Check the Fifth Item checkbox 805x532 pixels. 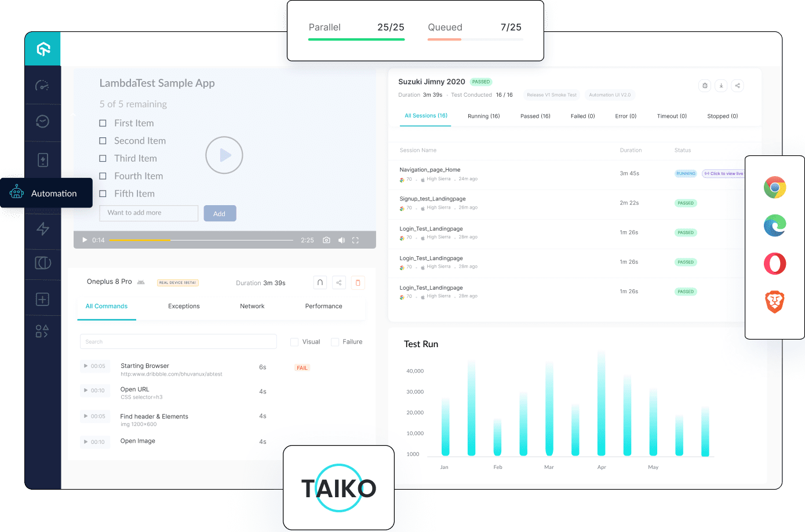click(x=103, y=194)
